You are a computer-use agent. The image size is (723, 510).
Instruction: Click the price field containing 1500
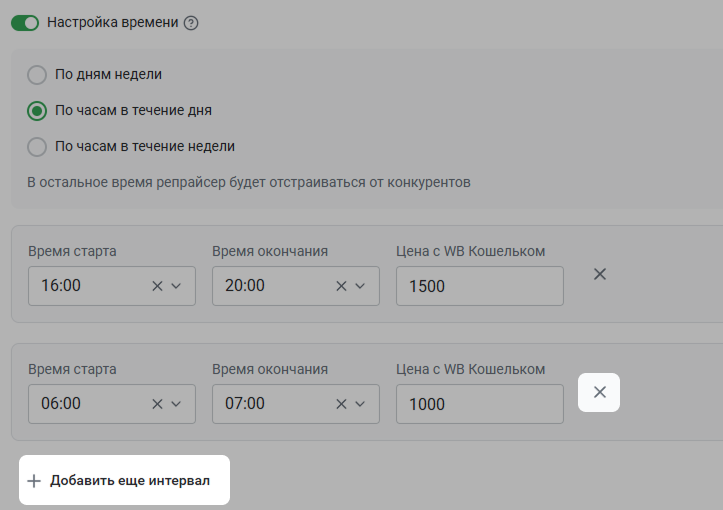coord(480,286)
